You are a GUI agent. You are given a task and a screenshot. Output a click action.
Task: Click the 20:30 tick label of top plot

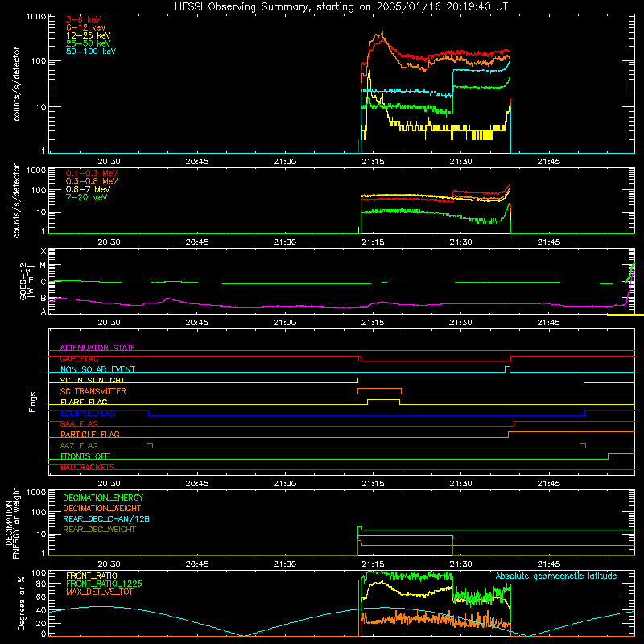pyautogui.click(x=109, y=162)
